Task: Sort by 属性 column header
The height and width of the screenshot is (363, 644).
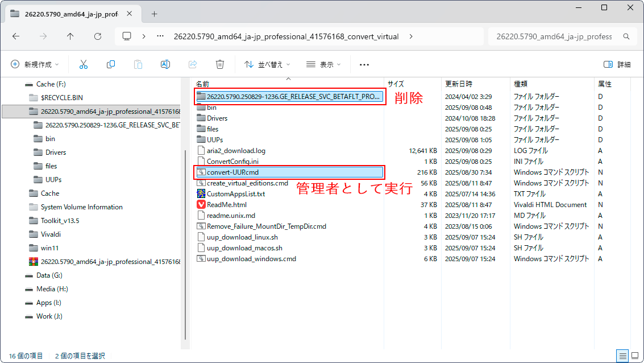Action: click(x=605, y=84)
